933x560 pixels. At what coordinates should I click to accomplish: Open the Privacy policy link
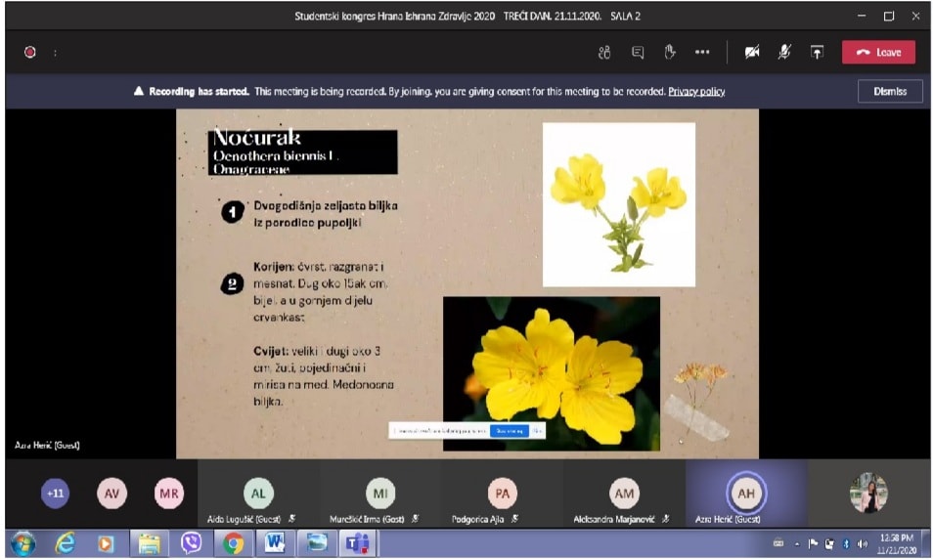click(x=696, y=91)
